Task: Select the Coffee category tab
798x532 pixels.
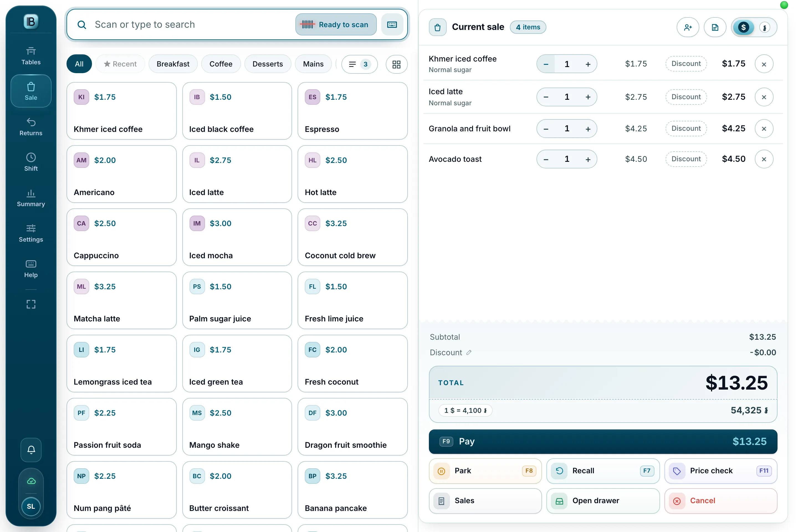Action: pyautogui.click(x=221, y=64)
